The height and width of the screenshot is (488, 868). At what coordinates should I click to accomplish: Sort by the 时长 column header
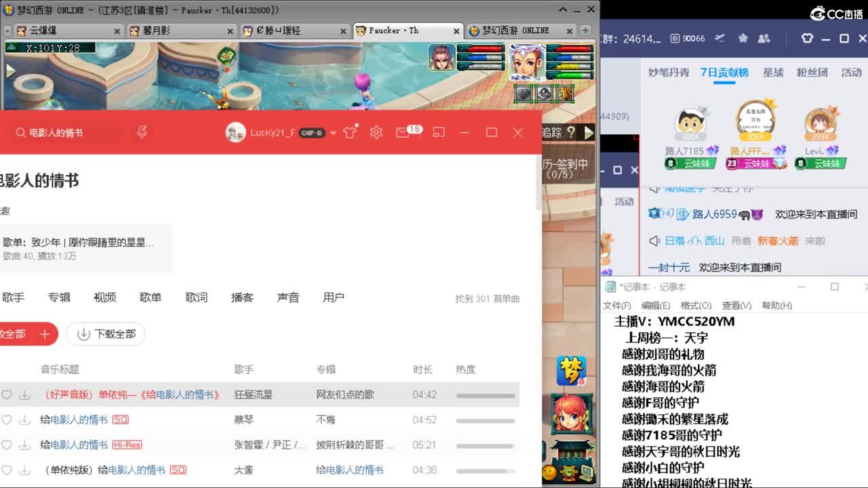tap(422, 369)
